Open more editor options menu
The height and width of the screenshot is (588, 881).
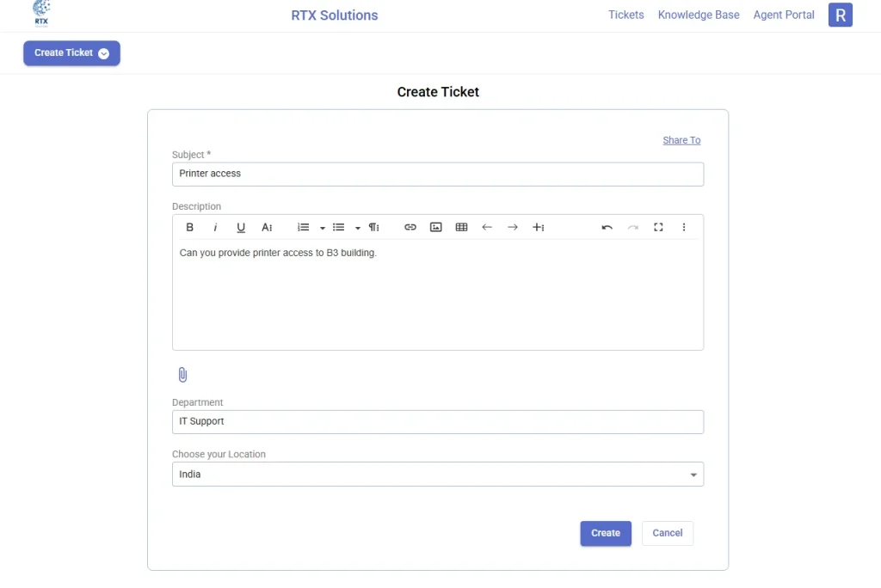point(684,228)
